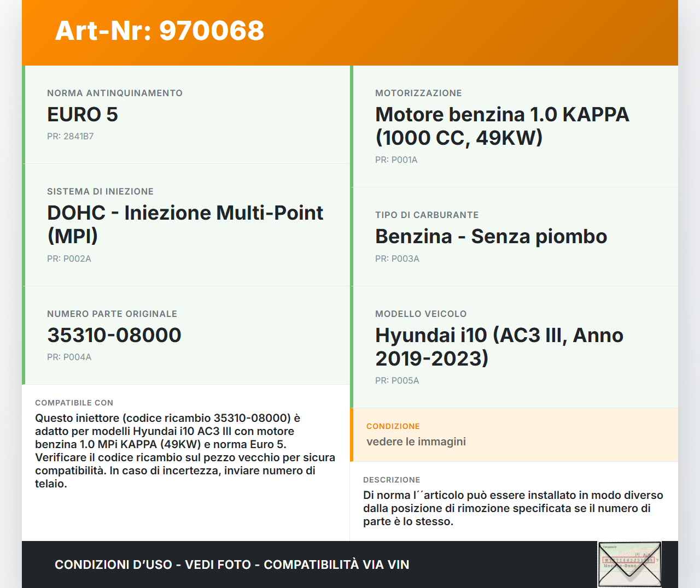Viewport: 700px width, 588px height.
Task: Click the "Art-Nr: 970068" heading
Action: point(160,31)
